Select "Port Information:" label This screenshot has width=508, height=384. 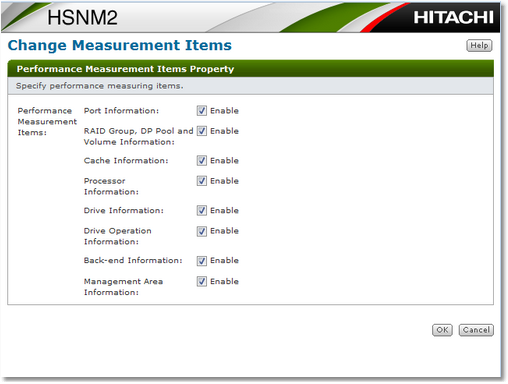click(x=121, y=111)
